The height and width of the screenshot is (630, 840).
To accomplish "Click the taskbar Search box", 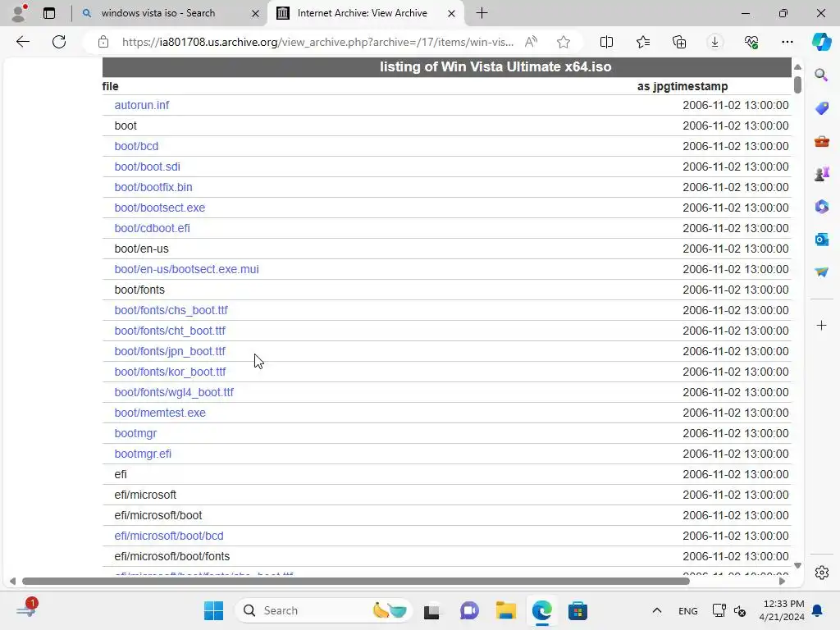I will click(323, 610).
